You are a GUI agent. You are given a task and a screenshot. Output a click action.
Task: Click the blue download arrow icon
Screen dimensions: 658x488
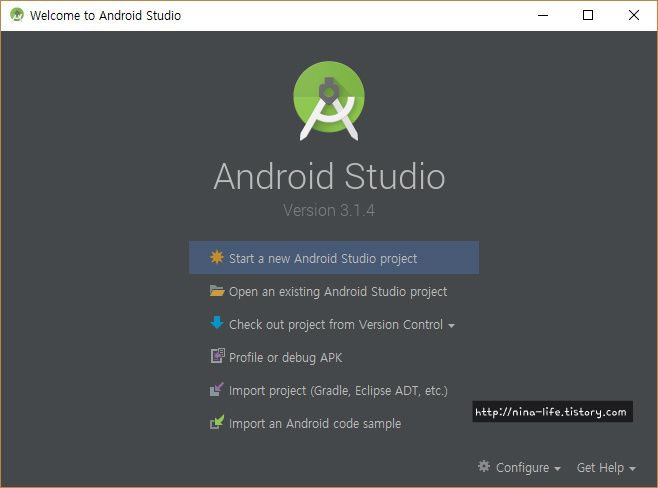217,323
